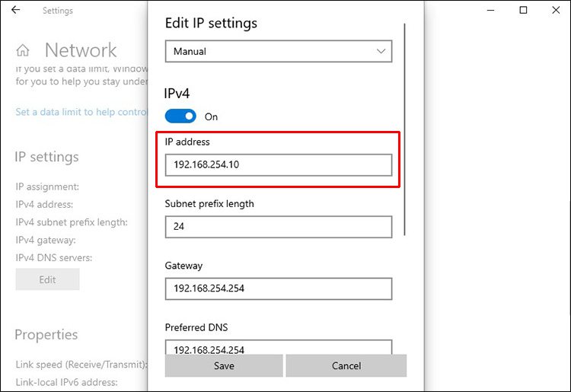The height and width of the screenshot is (392, 571).
Task: Click the Network page heading
Action: (81, 51)
